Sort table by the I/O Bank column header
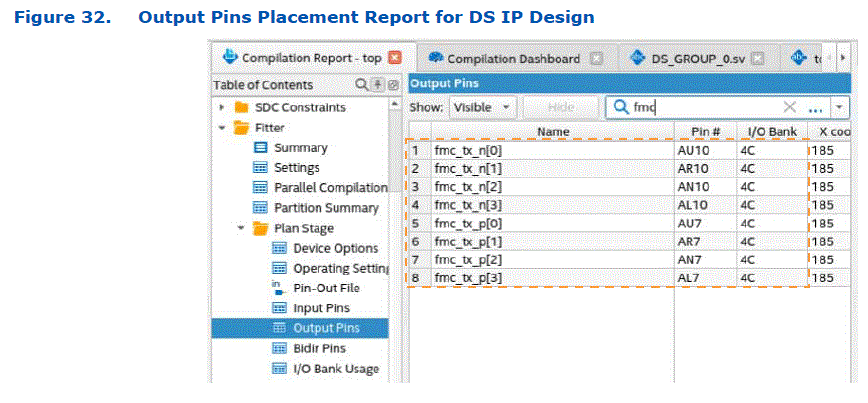The width and height of the screenshot is (868, 403). click(772, 132)
